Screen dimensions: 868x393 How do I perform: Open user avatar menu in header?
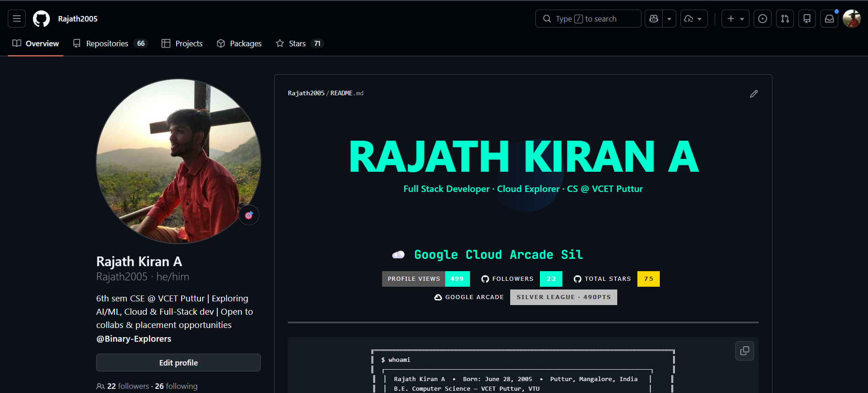click(x=852, y=19)
